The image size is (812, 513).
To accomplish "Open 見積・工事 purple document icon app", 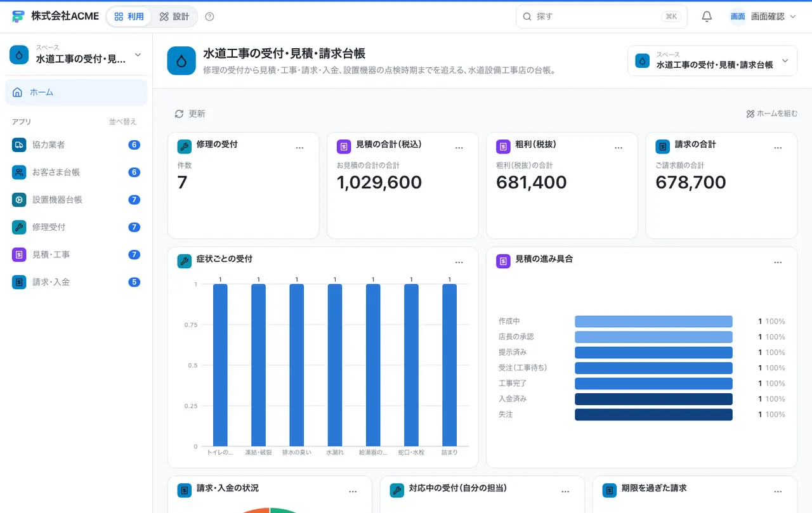I will tap(19, 254).
